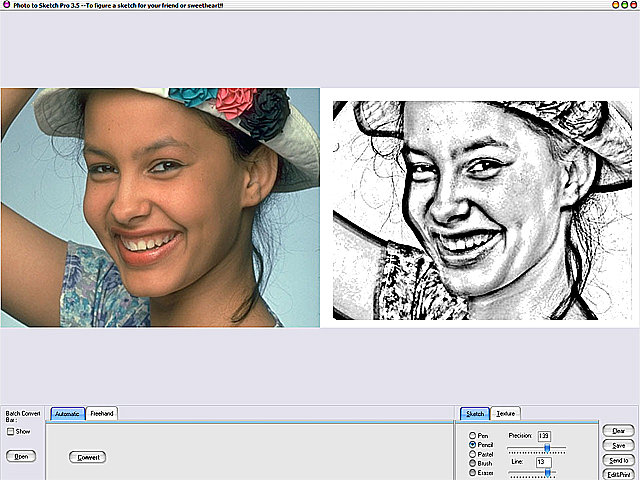
Task: Click the Precision slider
Action: click(x=546, y=448)
